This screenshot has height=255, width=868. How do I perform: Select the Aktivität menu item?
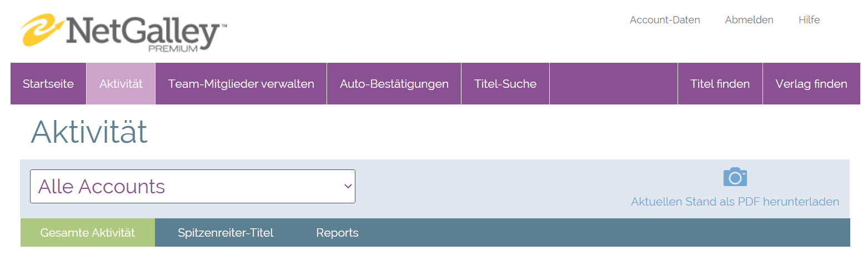(x=121, y=84)
